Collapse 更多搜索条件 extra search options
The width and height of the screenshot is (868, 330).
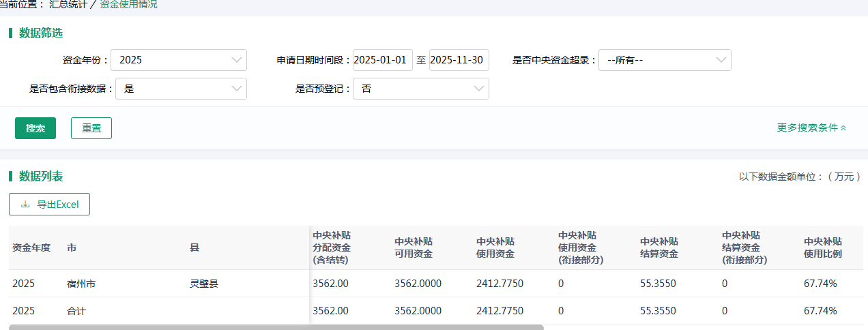tap(811, 127)
